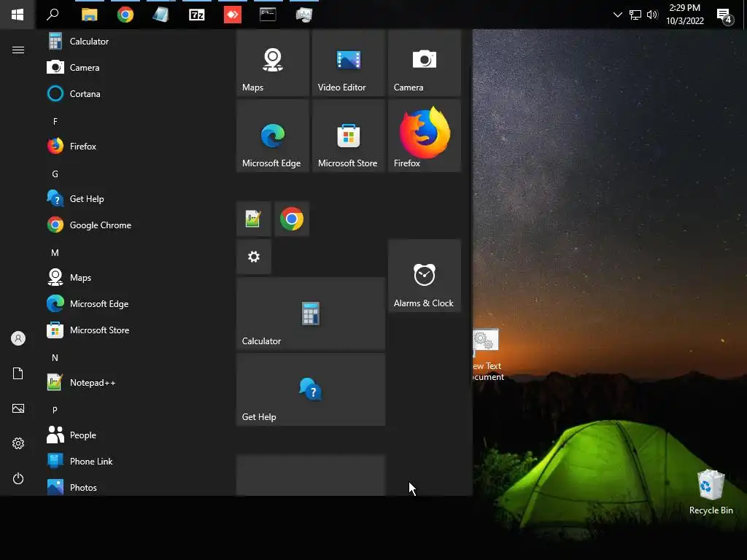Click the letter N section header
Image resolution: width=747 pixels, height=560 pixels.
(x=55, y=357)
